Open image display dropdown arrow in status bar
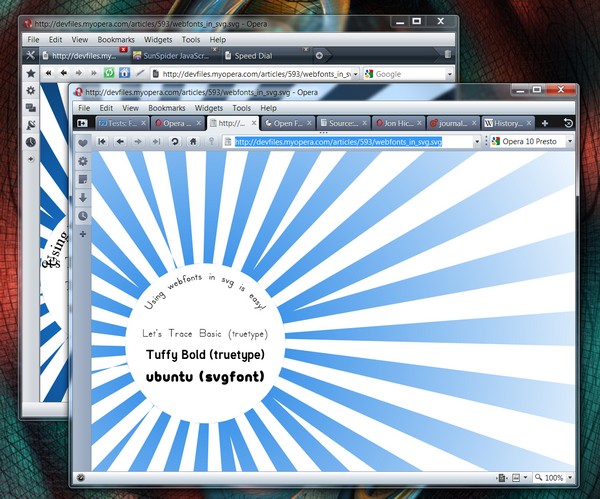The width and height of the screenshot is (600, 499). pyautogui.click(x=525, y=478)
